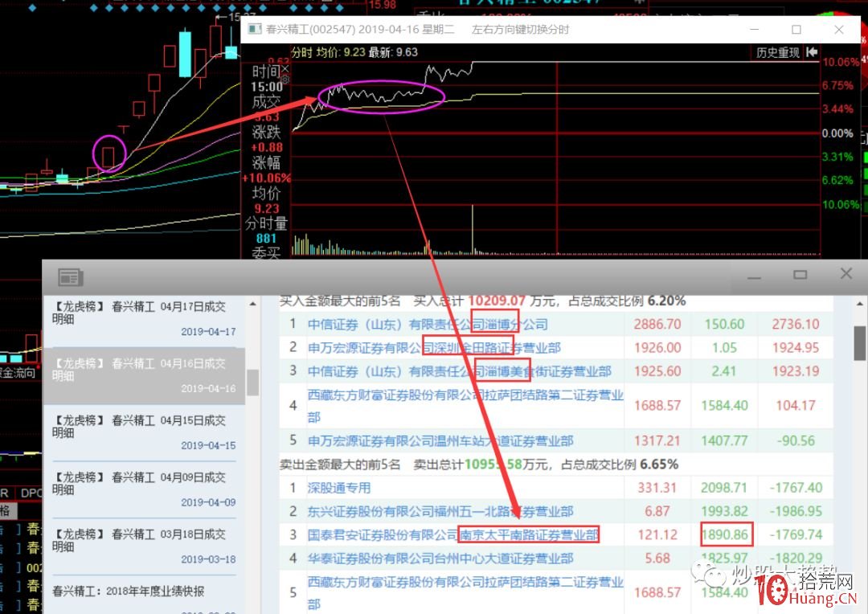
Task: Click the small close X on 时间 panel
Action: pos(285,69)
